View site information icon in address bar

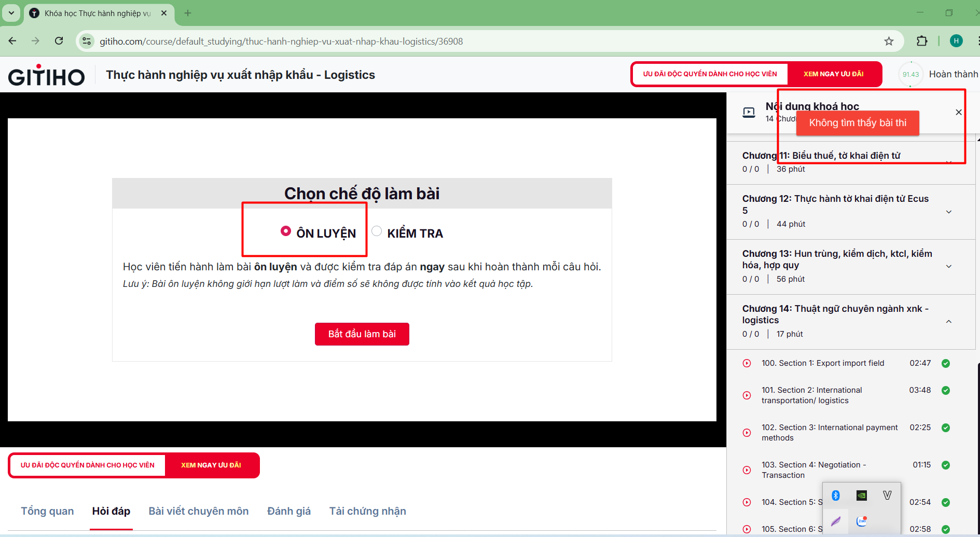click(87, 41)
